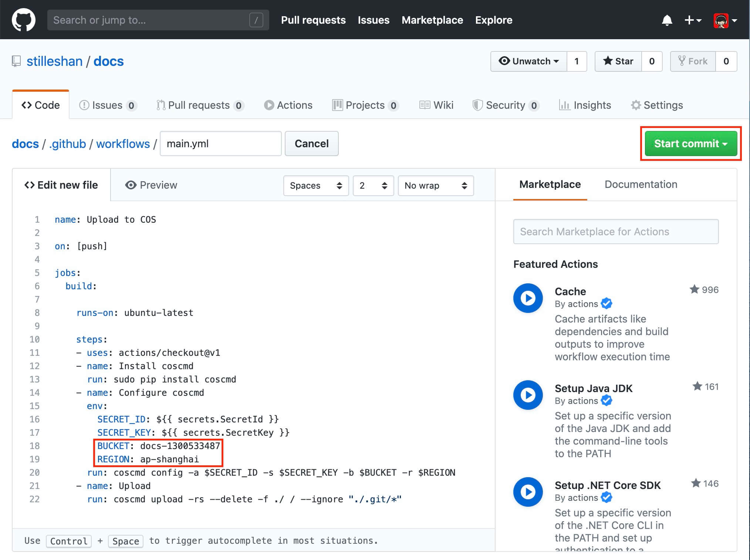
Task: Open Insights graph tab
Action: pyautogui.click(x=585, y=105)
